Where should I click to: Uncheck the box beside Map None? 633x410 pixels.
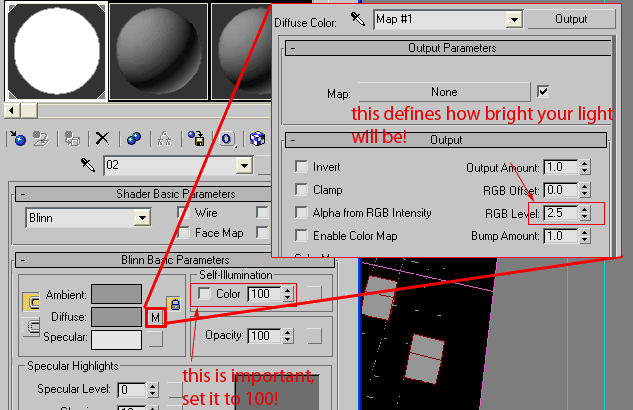point(543,92)
